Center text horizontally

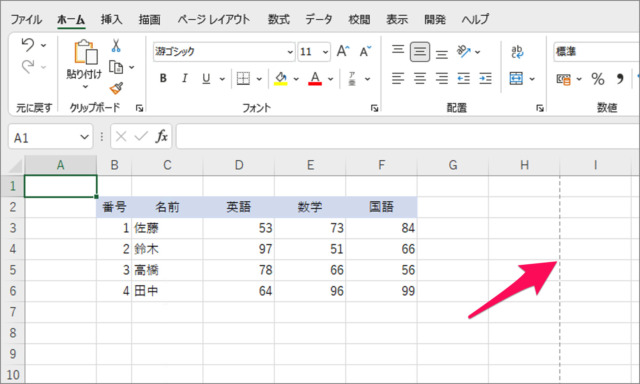pyautogui.click(x=420, y=78)
